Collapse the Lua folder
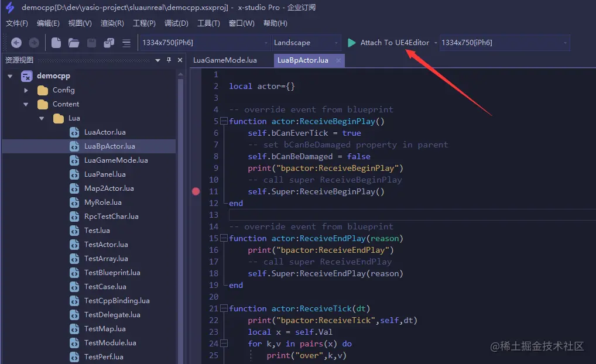 42,118
